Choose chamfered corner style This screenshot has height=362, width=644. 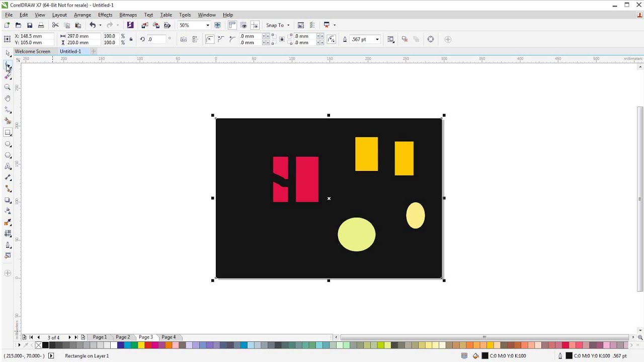232,39
